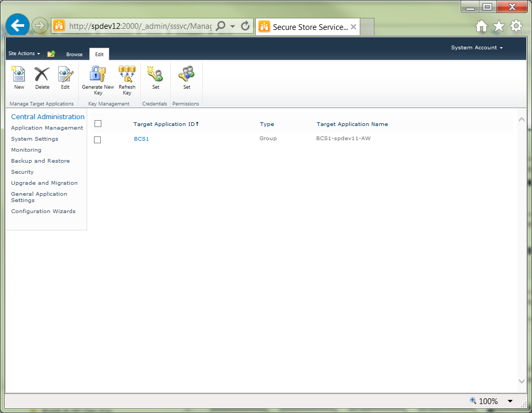Open System Settings link
Viewport: 532px width, 413px height.
pyautogui.click(x=35, y=139)
